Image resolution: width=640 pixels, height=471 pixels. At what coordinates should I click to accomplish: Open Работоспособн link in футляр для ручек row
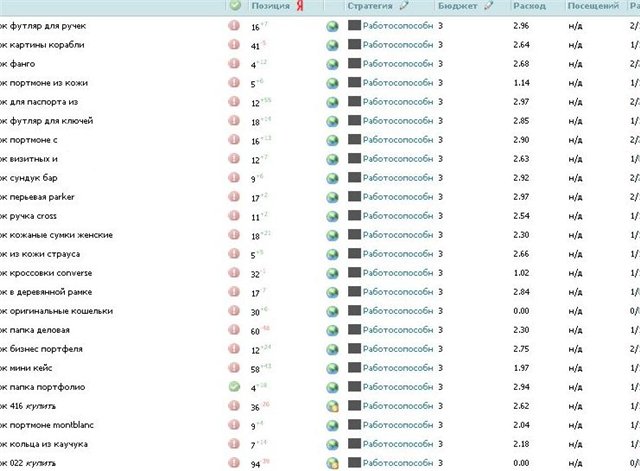(x=398, y=26)
